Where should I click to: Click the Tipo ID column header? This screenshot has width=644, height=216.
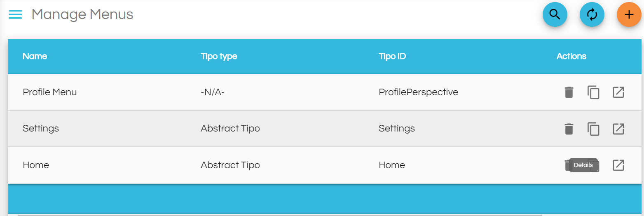point(392,56)
